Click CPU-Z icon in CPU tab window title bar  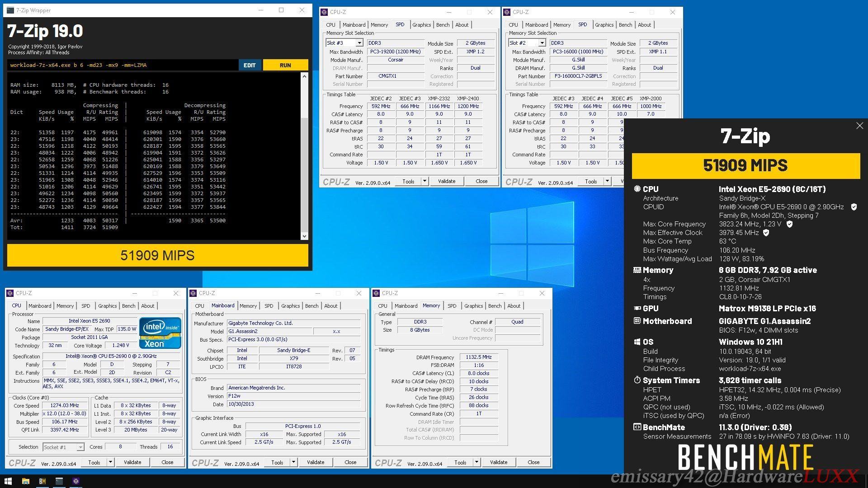click(10, 293)
